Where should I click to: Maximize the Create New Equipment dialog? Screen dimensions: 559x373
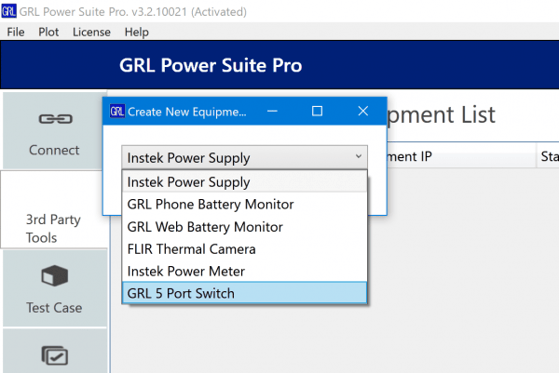(317, 111)
